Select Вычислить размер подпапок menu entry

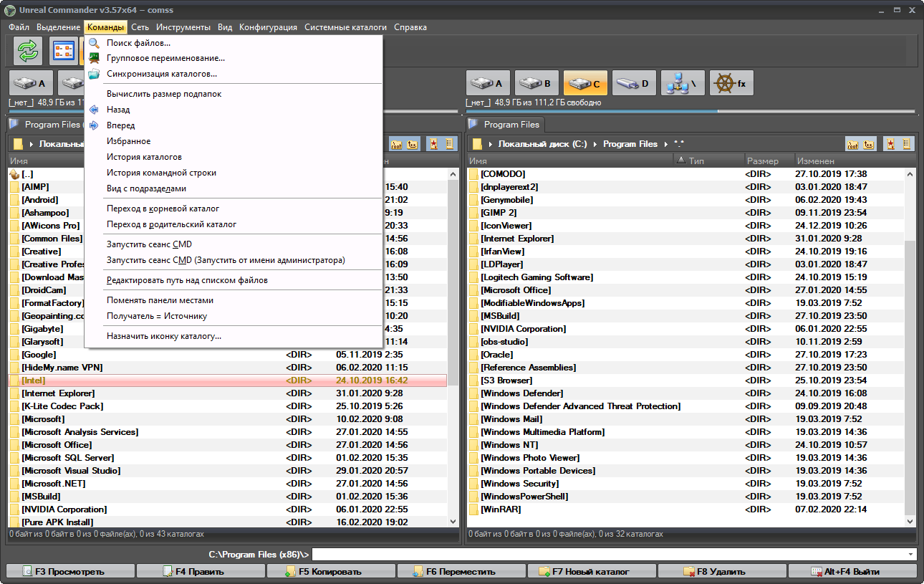point(234,94)
